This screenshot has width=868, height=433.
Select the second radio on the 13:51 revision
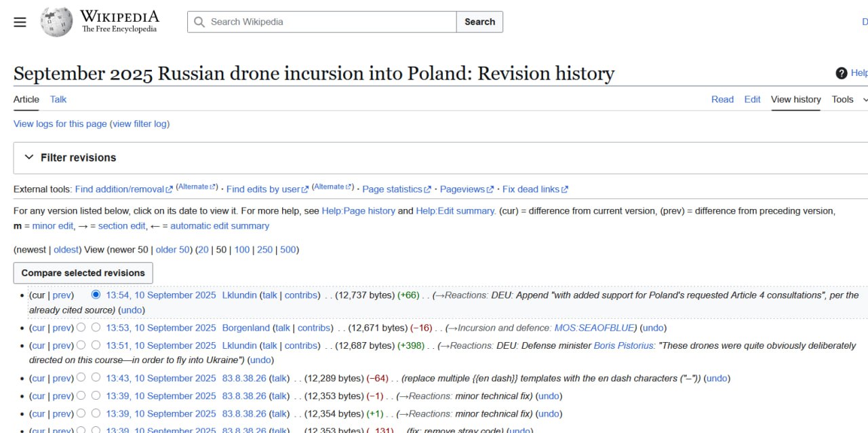coord(96,345)
